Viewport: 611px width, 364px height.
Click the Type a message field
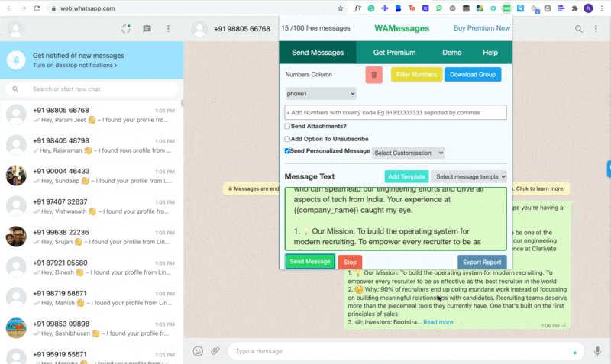406,351
